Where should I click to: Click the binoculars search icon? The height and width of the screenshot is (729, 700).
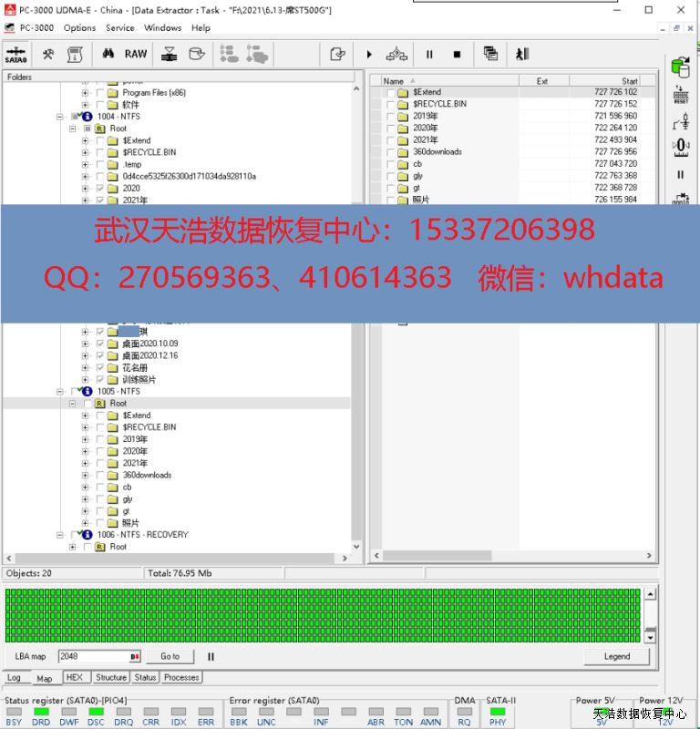click(108, 55)
